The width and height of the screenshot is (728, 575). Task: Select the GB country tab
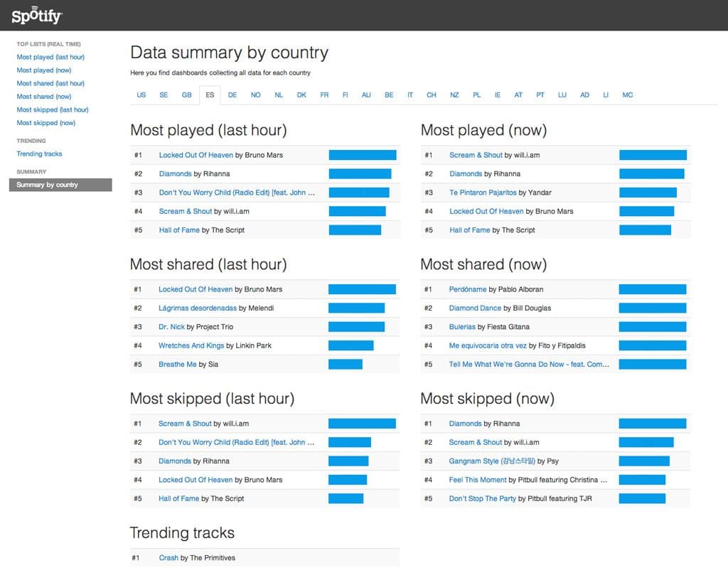point(187,95)
